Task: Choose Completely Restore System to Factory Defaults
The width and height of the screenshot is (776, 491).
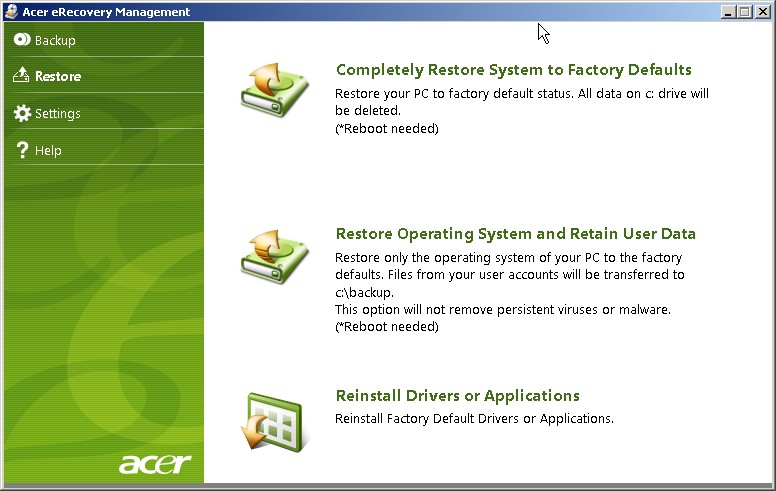Action: pyautogui.click(x=514, y=70)
